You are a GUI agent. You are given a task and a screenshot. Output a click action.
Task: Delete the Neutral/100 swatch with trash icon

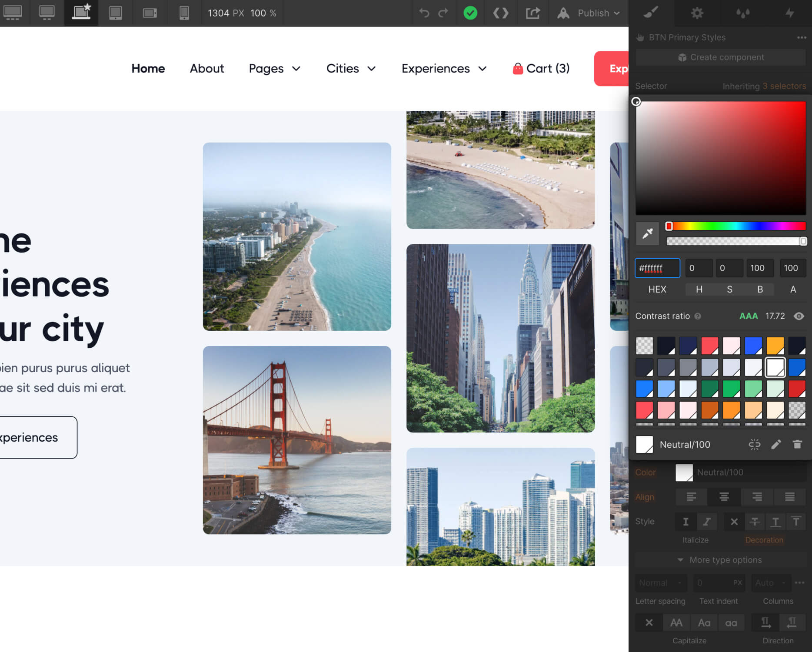click(x=797, y=444)
